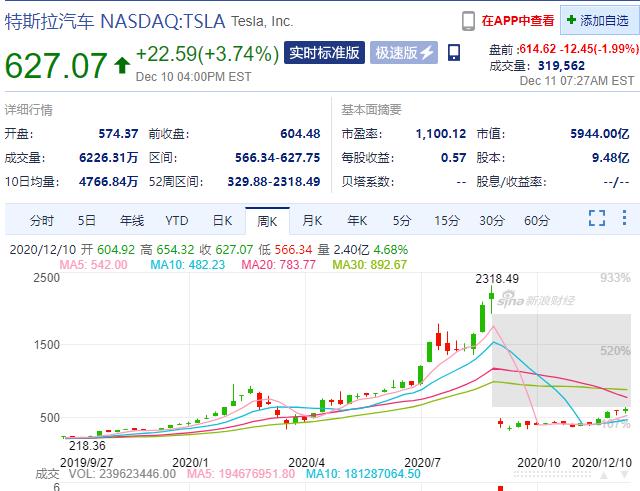Click the 前收盘 value 604.48
The height and width of the screenshot is (491, 640).
[x=300, y=134]
